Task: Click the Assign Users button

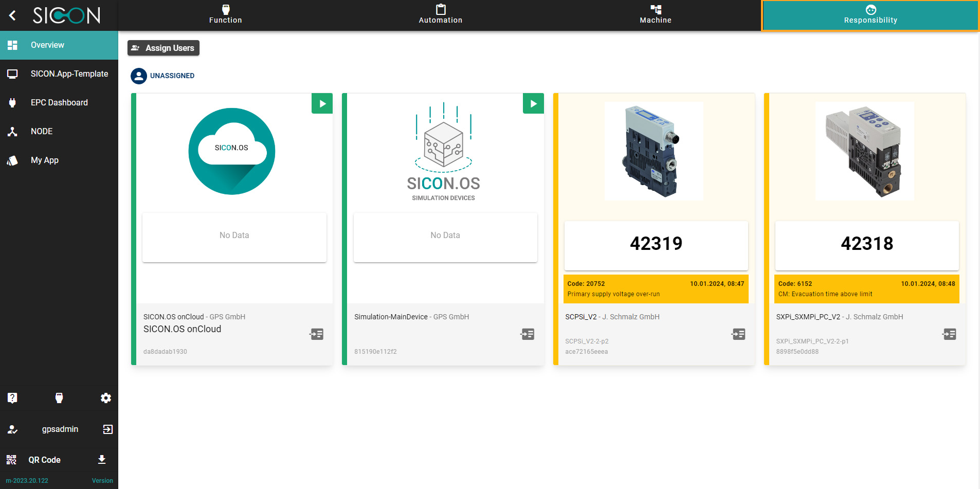Action: (x=164, y=48)
